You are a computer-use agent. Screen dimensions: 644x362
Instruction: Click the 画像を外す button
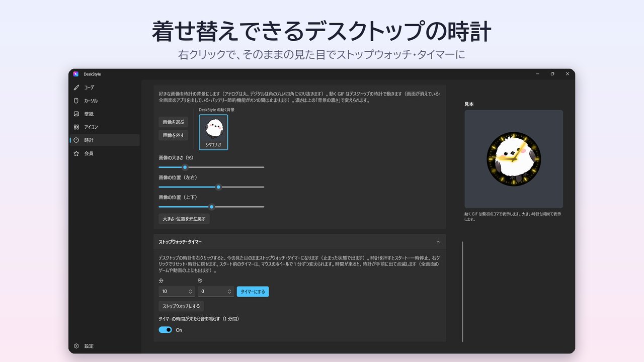click(173, 135)
